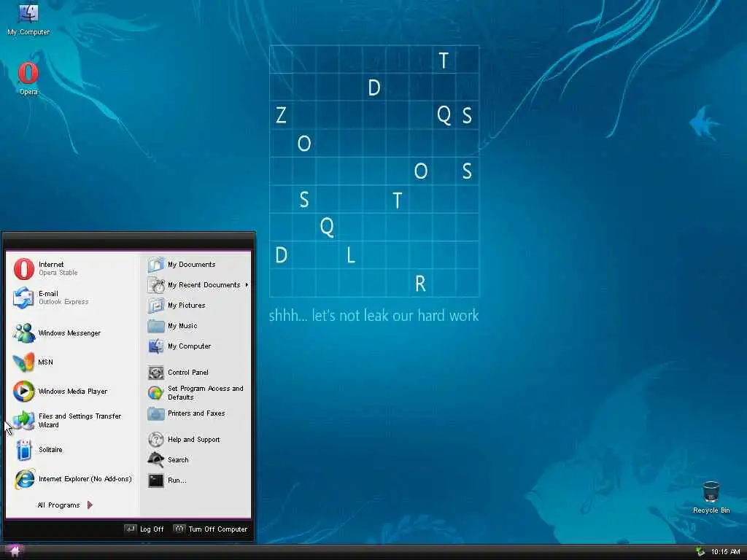Click 'Set Program Access and Defaults' text
Image resolution: width=747 pixels, height=560 pixels.
(x=205, y=393)
